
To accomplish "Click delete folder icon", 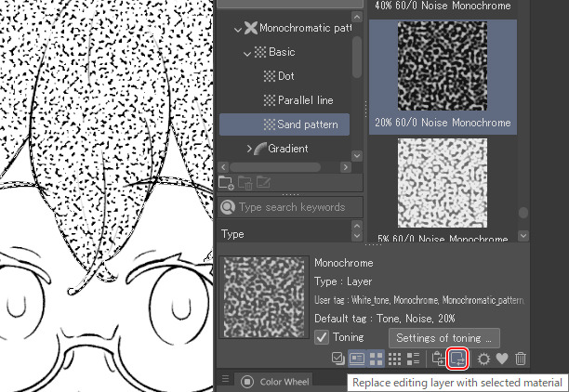I will [245, 183].
